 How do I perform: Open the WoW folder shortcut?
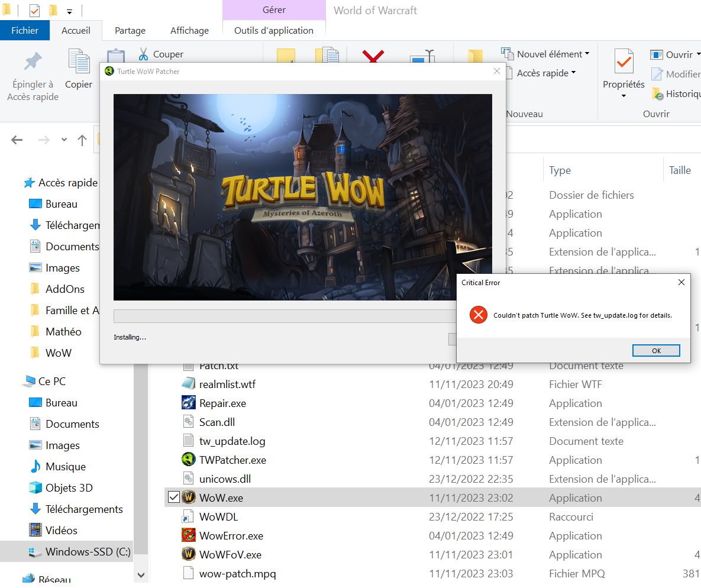pyautogui.click(x=58, y=353)
